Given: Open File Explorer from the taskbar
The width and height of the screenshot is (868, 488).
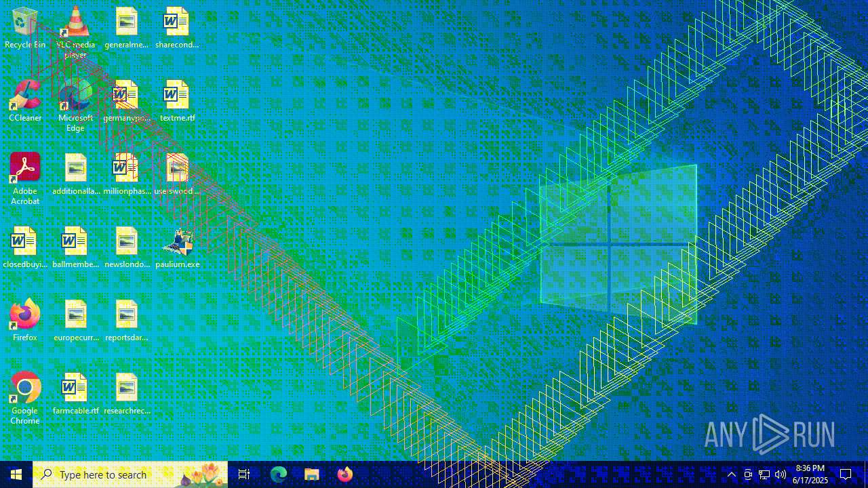Looking at the screenshot, I should point(311,474).
